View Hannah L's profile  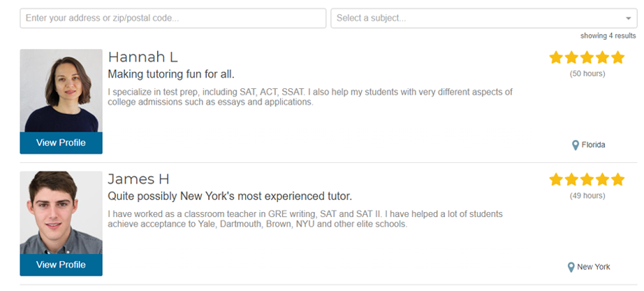coord(61,143)
